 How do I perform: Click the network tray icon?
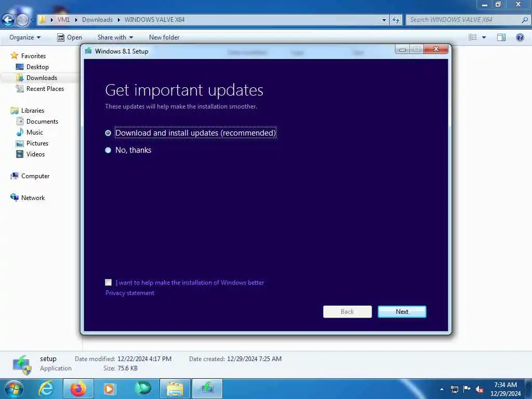454,389
